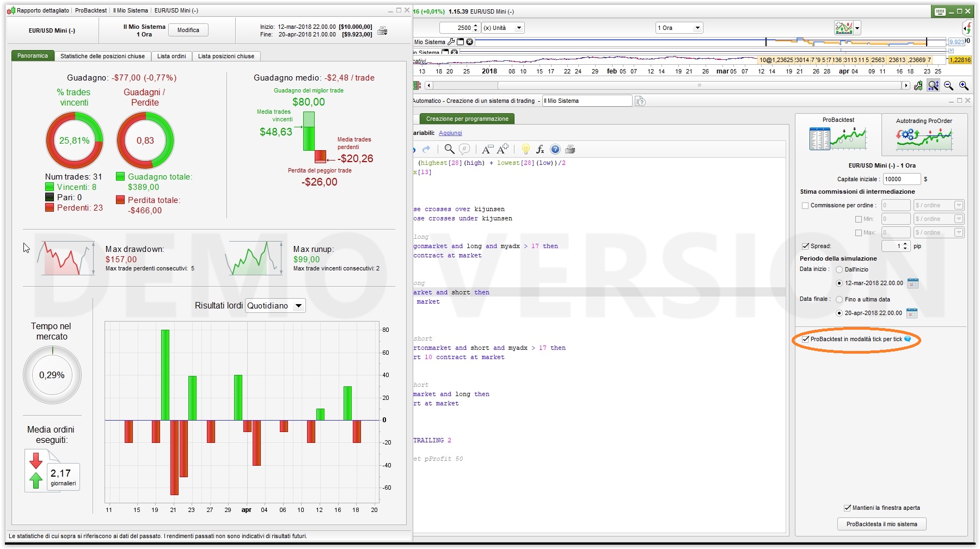980x549 pixels.
Task: Switch to the Panoramica tab
Action: 33,56
